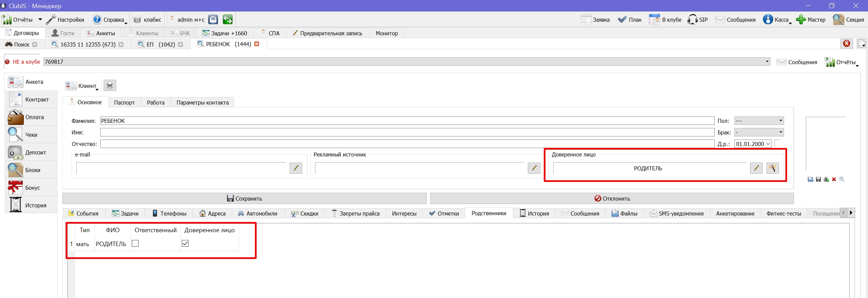Open the Скидки tab
868x298 pixels.
[x=305, y=213]
